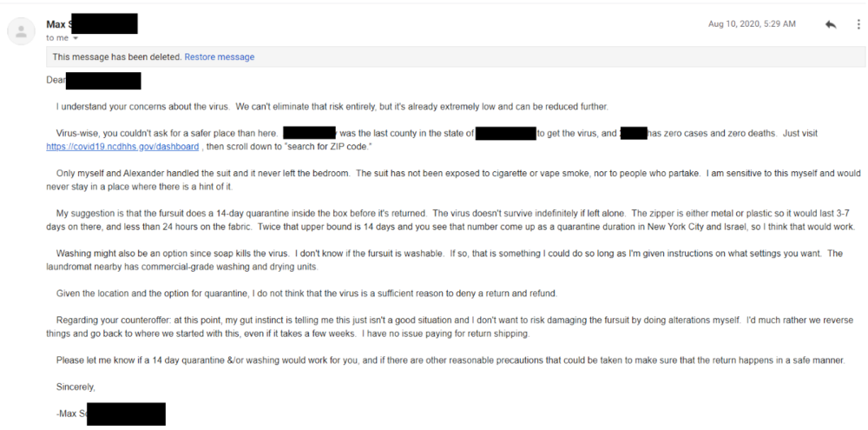Click the line starting "Please let me know"
Image resolution: width=868 pixels, height=430 pixels.
[x=450, y=361]
